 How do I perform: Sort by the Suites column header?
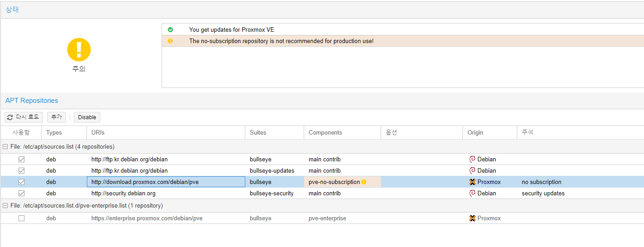point(274,133)
